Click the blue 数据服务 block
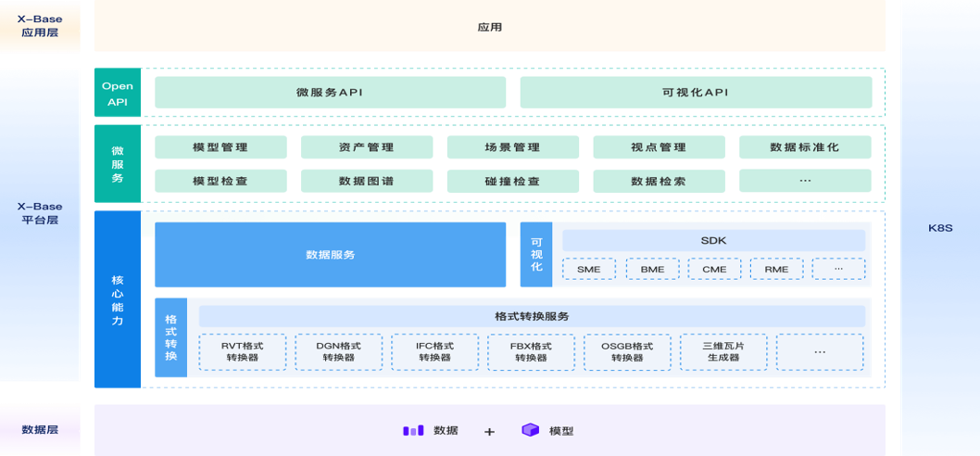This screenshot has height=456, width=980. coord(330,255)
